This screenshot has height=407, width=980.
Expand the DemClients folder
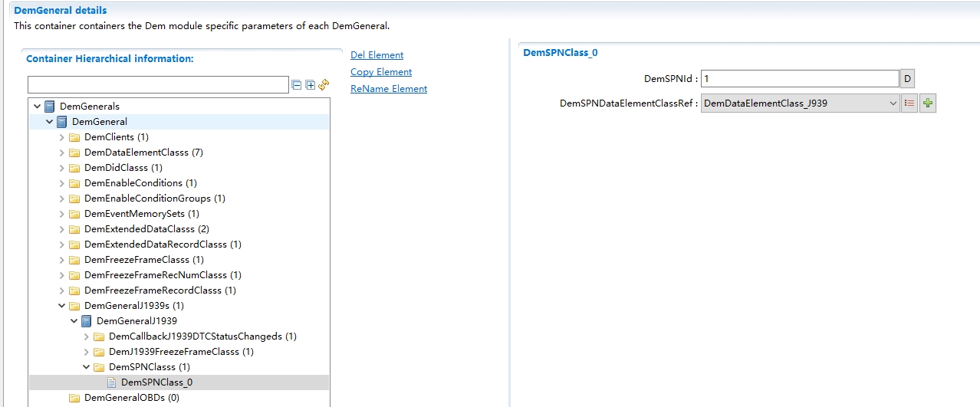point(62,137)
